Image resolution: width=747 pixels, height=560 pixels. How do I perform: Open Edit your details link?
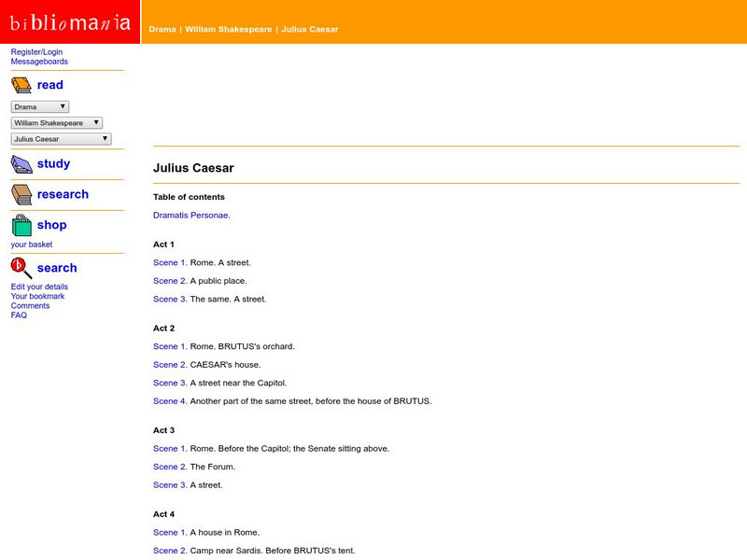(x=39, y=287)
